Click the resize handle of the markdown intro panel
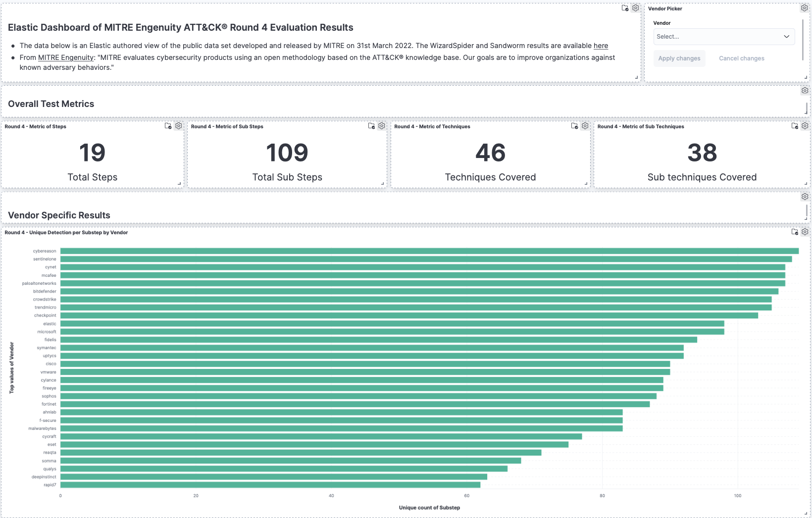 point(637,78)
